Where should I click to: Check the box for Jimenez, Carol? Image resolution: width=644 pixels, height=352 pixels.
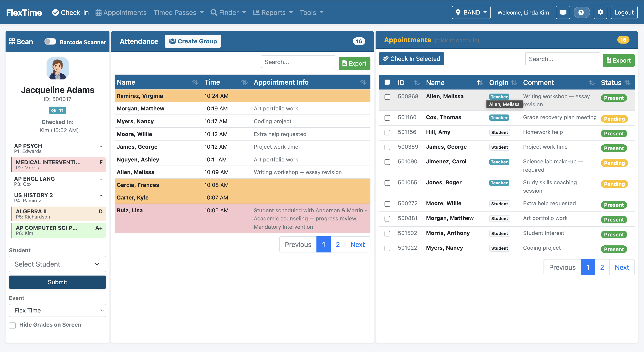coord(387,162)
